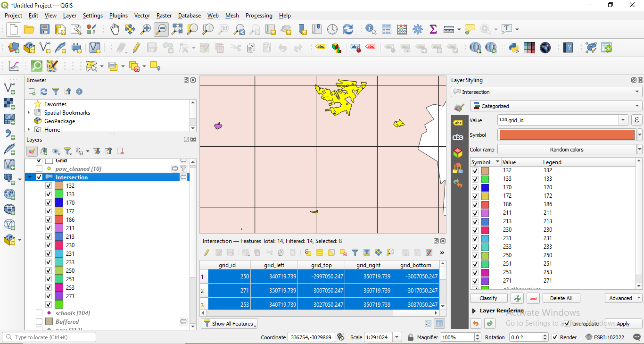Open the project via folder icon

point(29,29)
